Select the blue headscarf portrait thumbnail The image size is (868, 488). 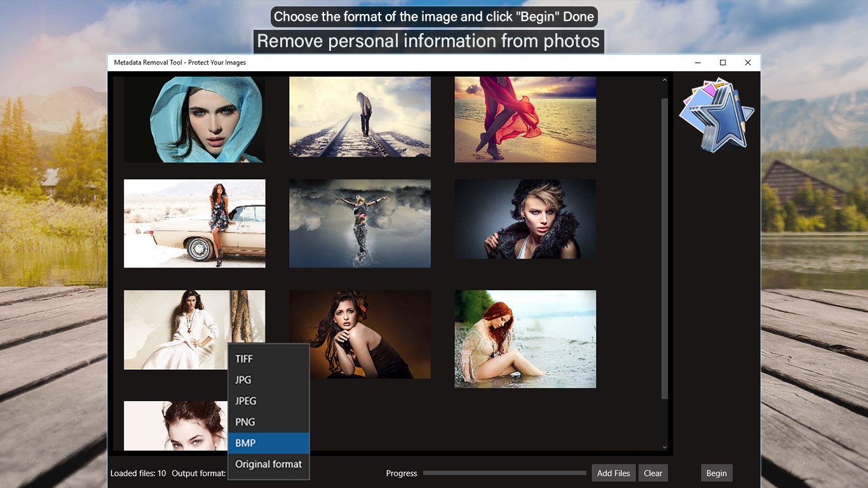coord(194,119)
